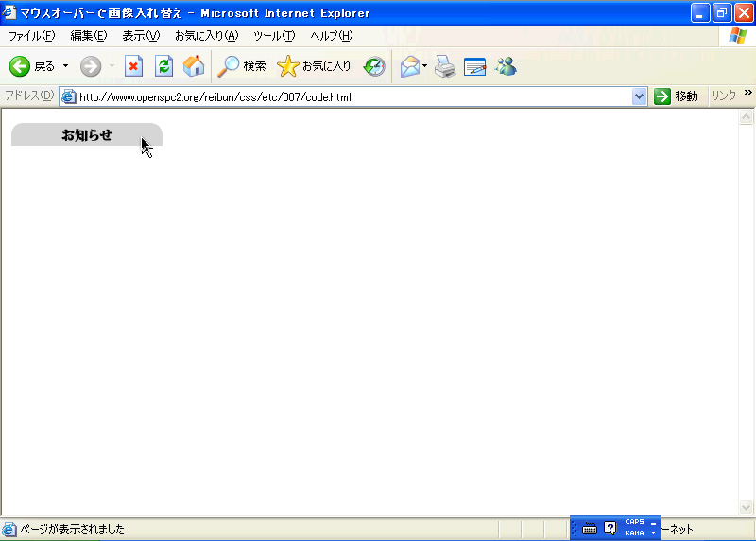Open the Home page icon

point(194,66)
